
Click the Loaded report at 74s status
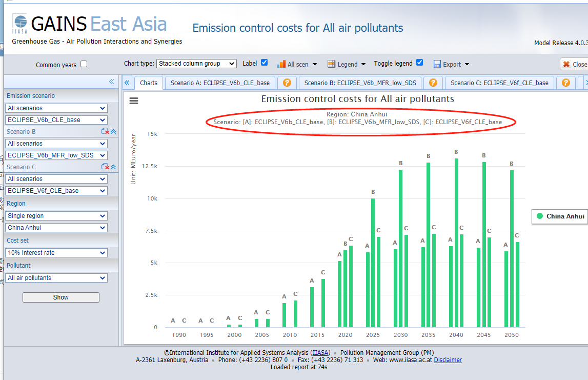(299, 367)
